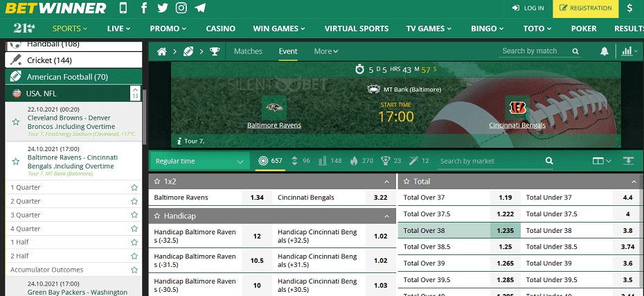Bet on Cincinnati Bengals at 3.22
The height and width of the screenshot is (296, 644).
[381, 198]
